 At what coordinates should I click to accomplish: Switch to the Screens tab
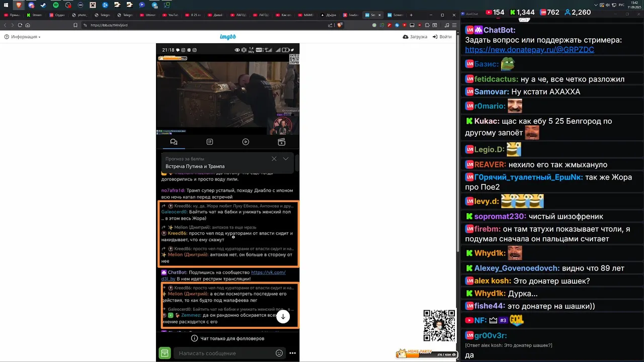pyautogui.click(x=397, y=15)
